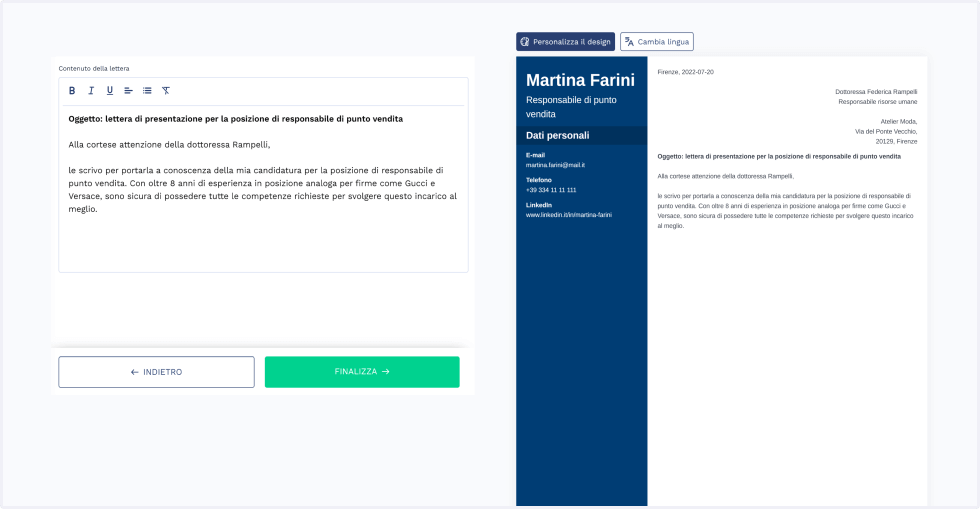
Task: Click the LinkedIn URL in preview sidebar
Action: [x=568, y=215]
